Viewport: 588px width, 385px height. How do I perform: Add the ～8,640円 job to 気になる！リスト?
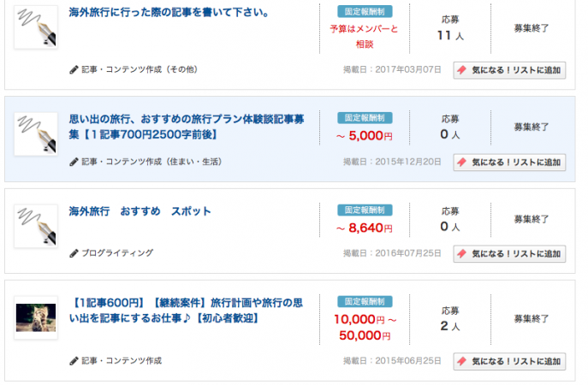(x=509, y=254)
